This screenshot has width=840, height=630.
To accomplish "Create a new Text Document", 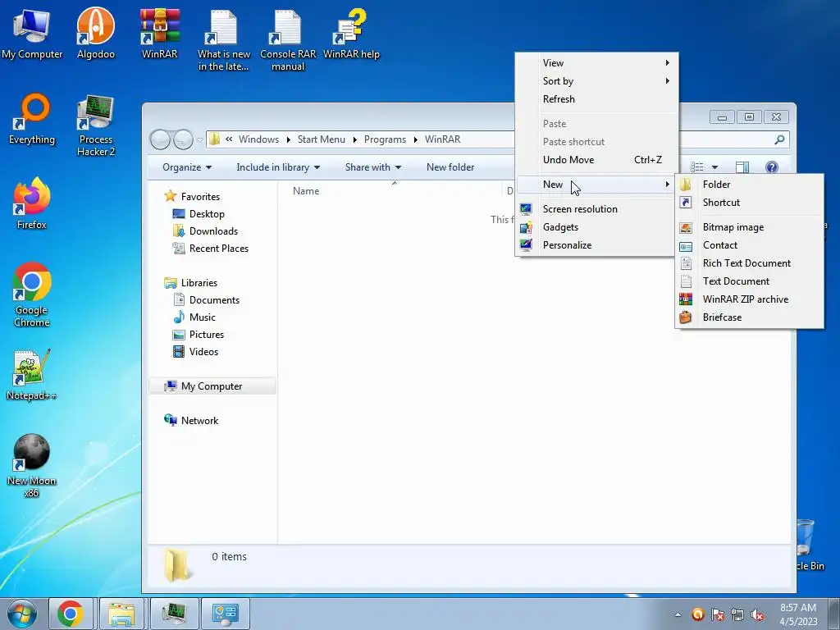I will click(750, 281).
